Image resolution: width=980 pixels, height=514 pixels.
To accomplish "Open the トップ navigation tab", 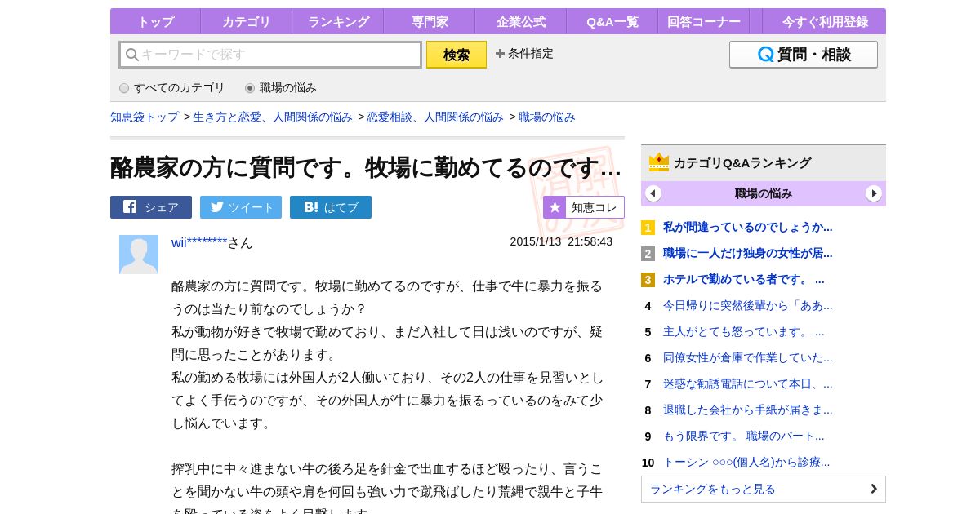I will point(155,22).
